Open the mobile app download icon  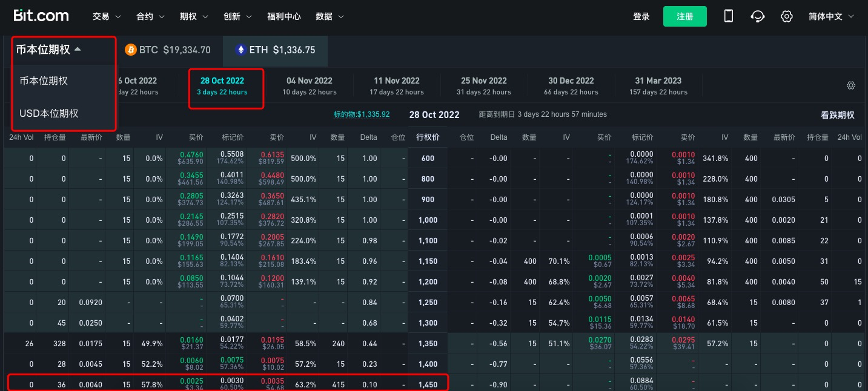[x=729, y=16]
